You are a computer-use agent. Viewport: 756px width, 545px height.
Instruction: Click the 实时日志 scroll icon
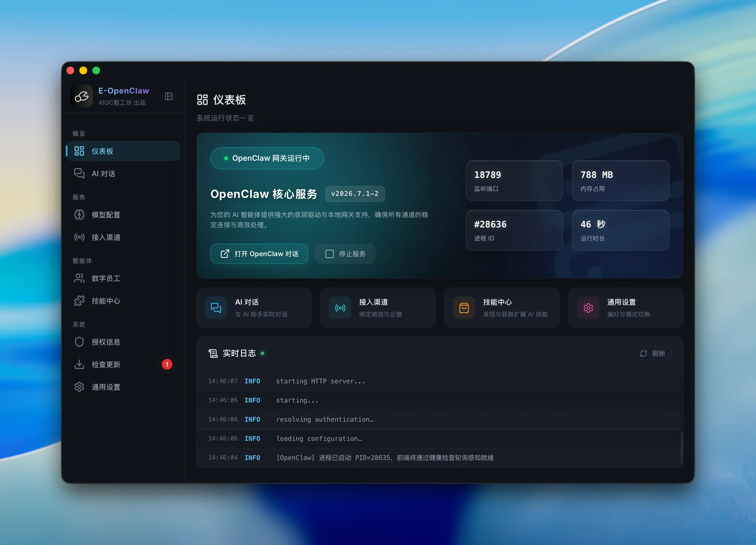pyautogui.click(x=213, y=353)
